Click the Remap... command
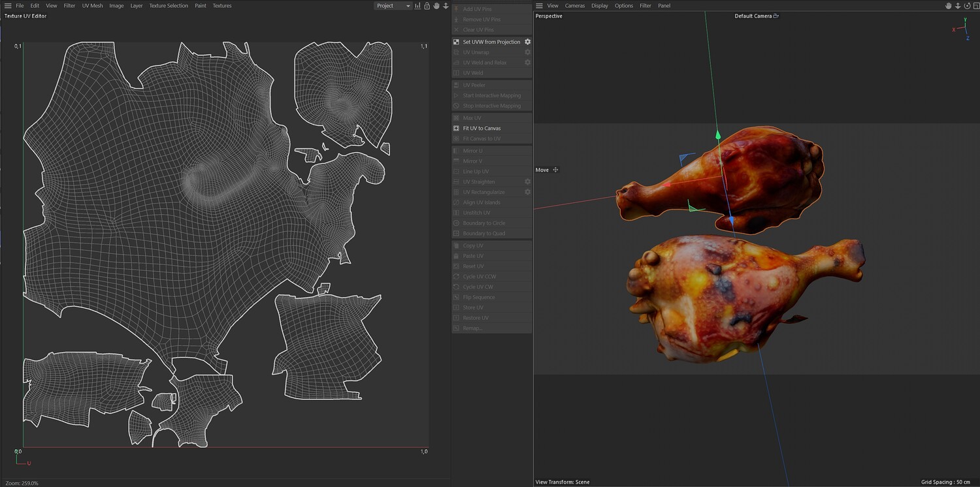This screenshot has height=487, width=980. tap(491, 328)
